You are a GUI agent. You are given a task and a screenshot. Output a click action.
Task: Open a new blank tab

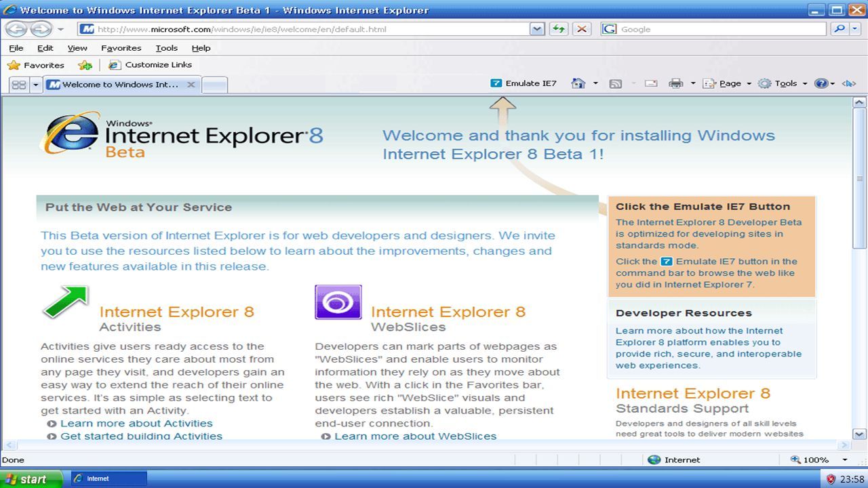pos(215,85)
